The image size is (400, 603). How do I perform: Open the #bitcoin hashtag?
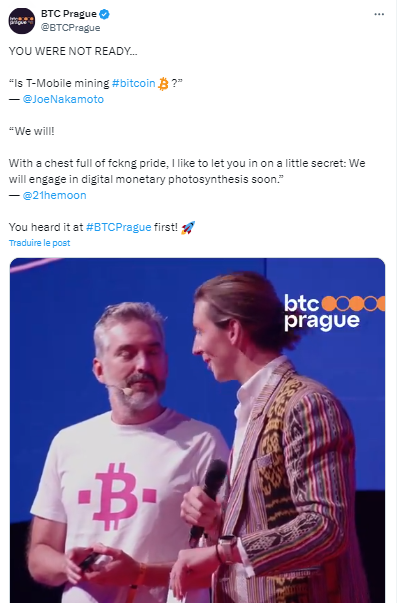133,83
